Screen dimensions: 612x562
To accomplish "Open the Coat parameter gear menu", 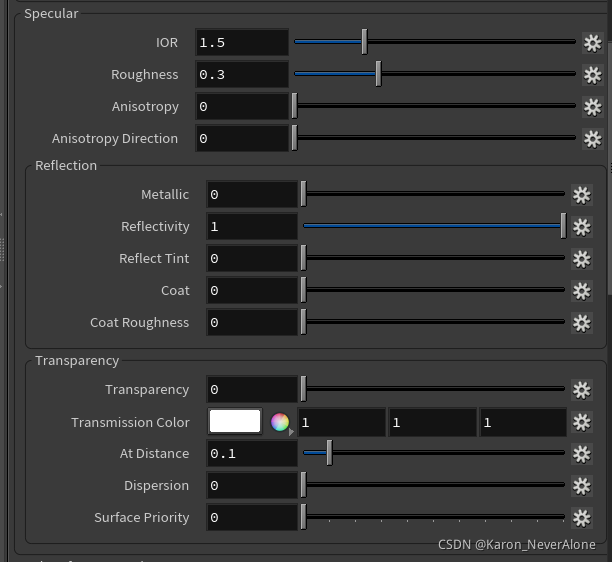I will pos(582,291).
